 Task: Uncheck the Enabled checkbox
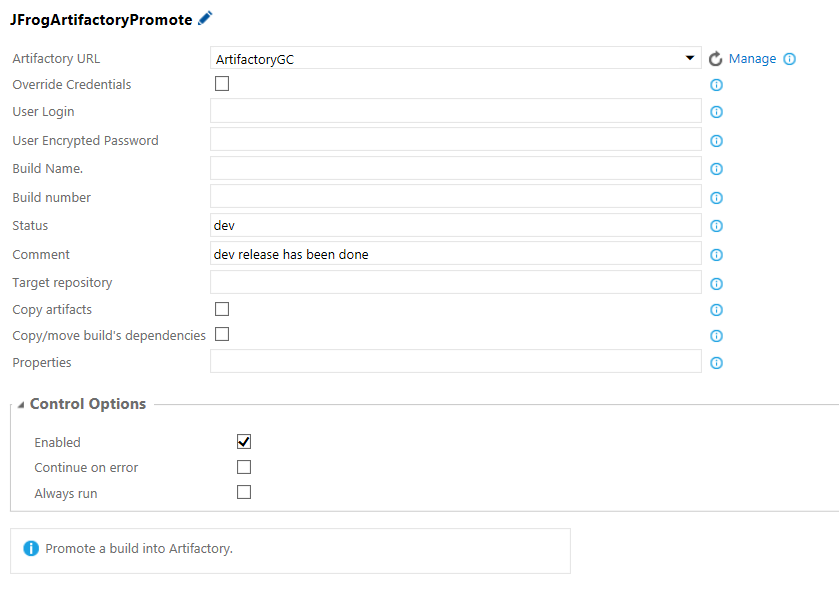244,442
